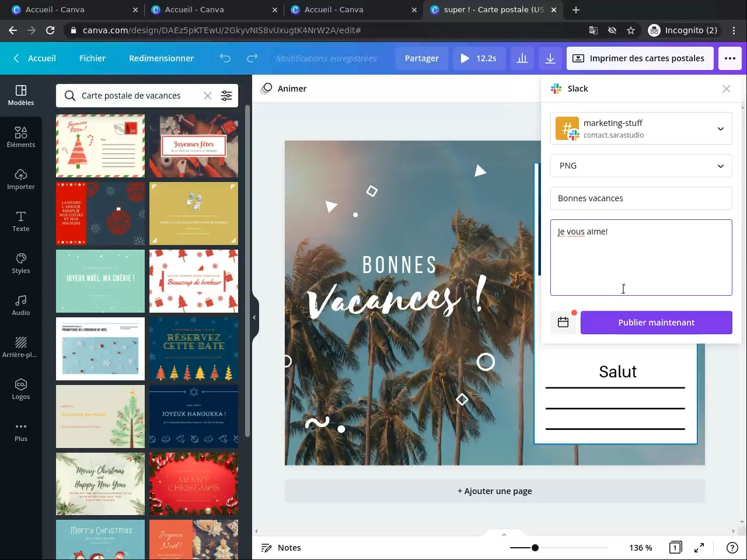The image size is (747, 560).
Task: Click the undo arrow in the top bar
Action: point(225,58)
